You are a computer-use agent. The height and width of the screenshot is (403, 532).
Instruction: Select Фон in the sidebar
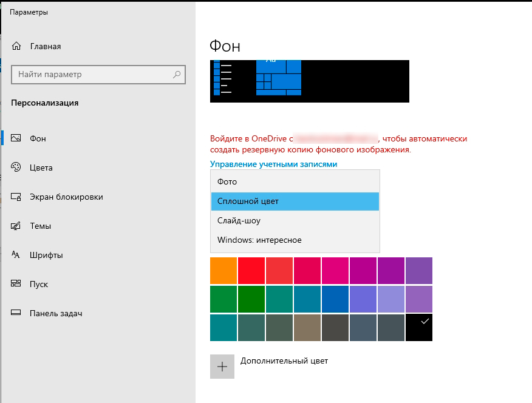click(38, 138)
